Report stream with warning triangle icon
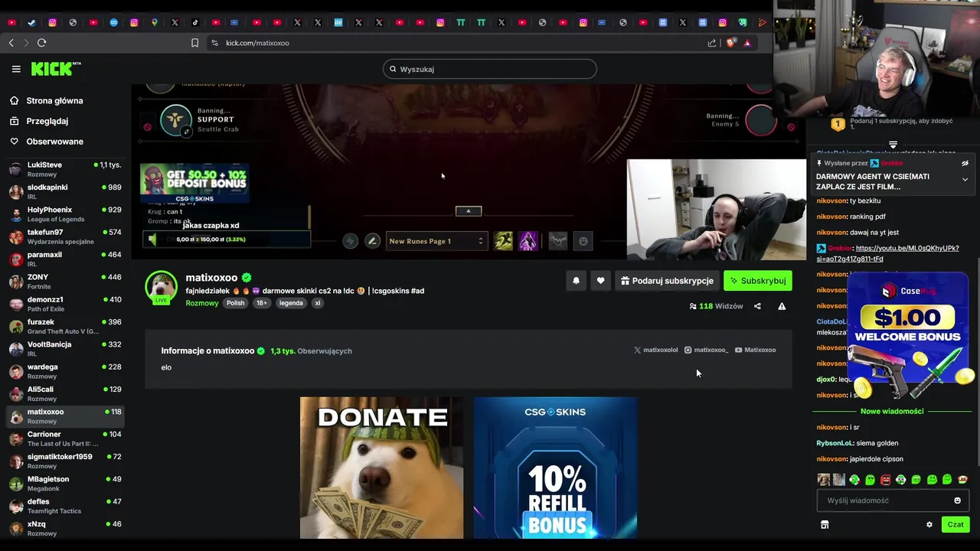 point(782,306)
